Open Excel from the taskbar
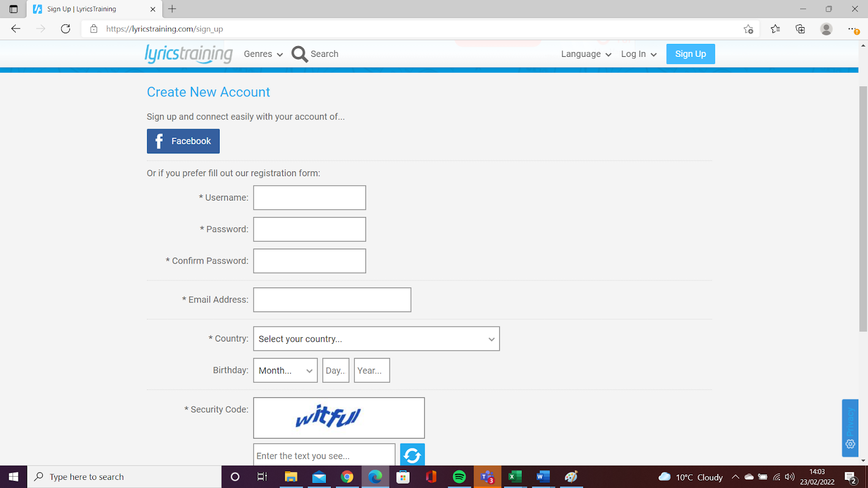The image size is (868, 488). (x=515, y=477)
